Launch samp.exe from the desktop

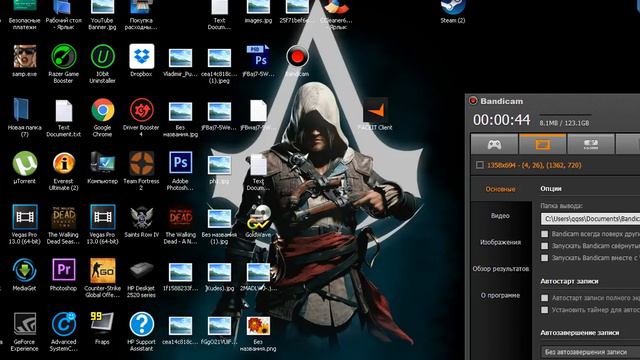point(24,61)
